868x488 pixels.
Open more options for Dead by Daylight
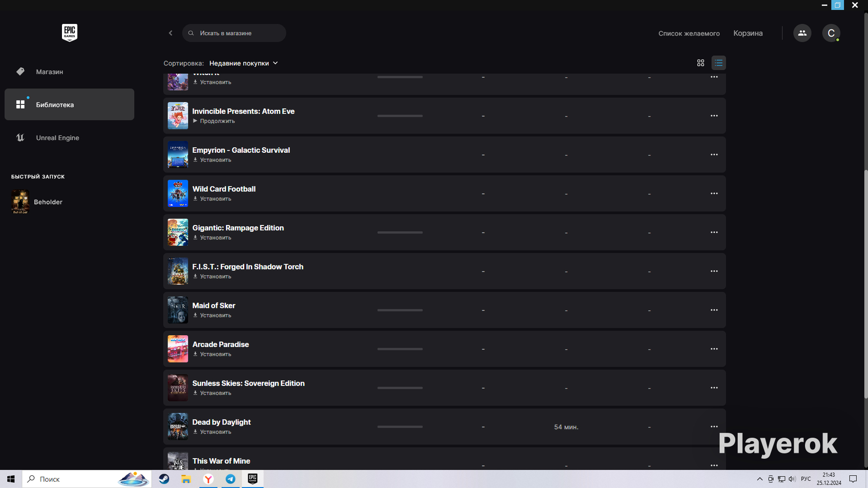coord(714,427)
